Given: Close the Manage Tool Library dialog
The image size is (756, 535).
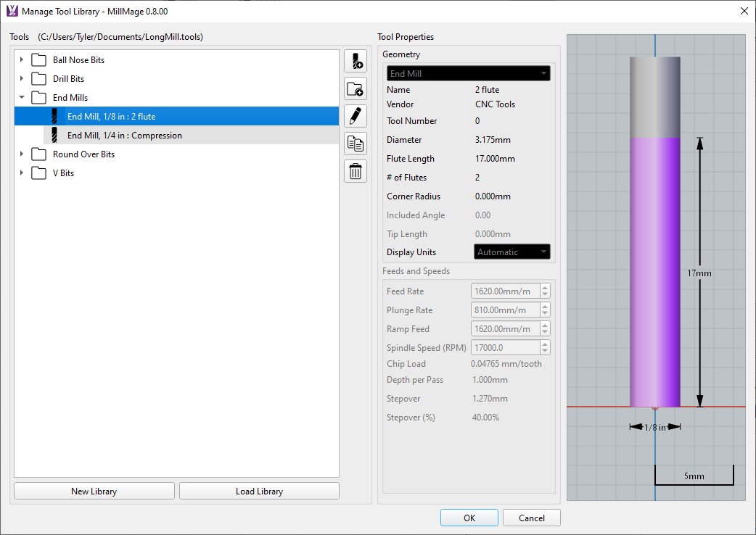Looking at the screenshot, I should (744, 11).
